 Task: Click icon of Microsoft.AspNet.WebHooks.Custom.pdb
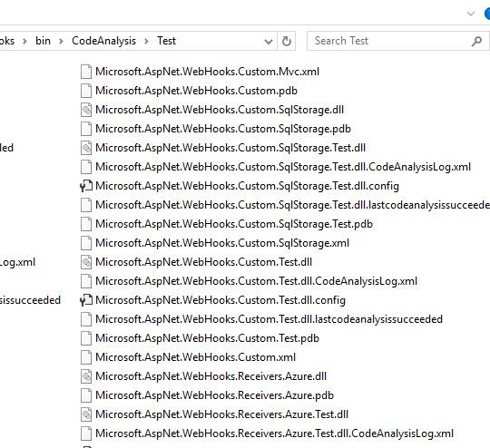[x=86, y=91]
